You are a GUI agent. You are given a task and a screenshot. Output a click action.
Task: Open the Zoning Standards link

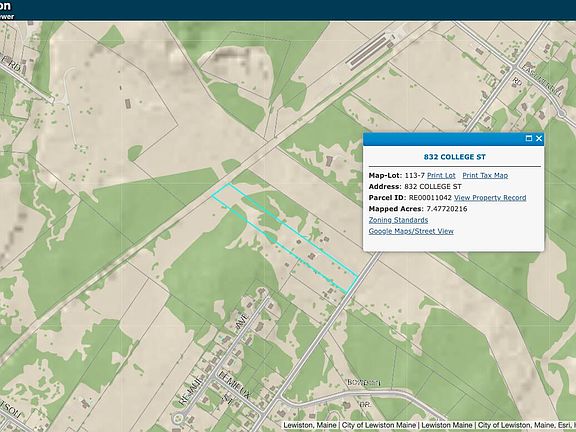(x=398, y=220)
